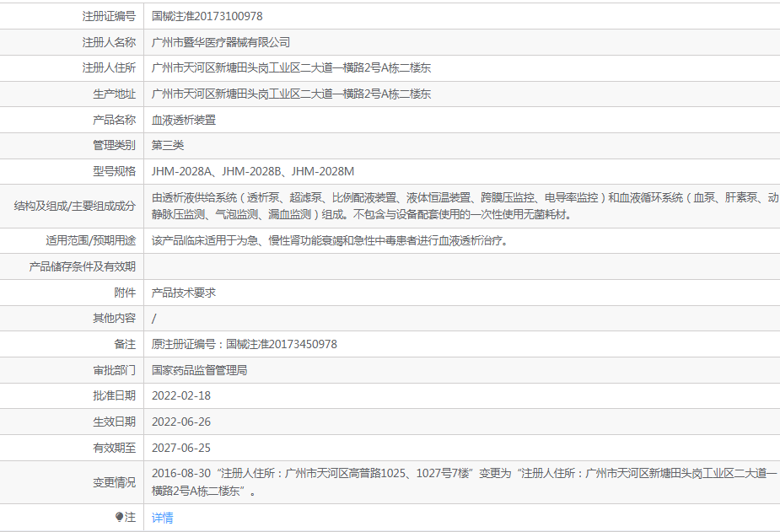Screen dimensions: 780x532
Task: Click the 附件 label
Action: pyautogui.click(x=125, y=293)
